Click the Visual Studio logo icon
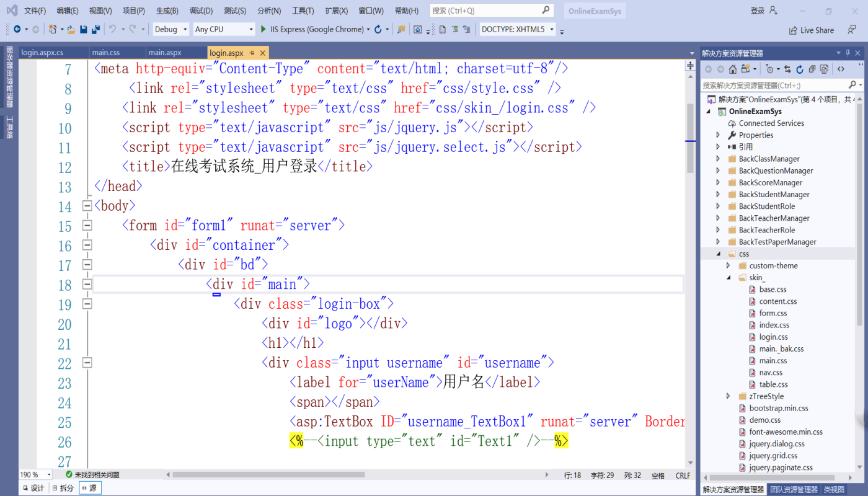Viewport: 868px width, 496px height. pyautogui.click(x=12, y=11)
